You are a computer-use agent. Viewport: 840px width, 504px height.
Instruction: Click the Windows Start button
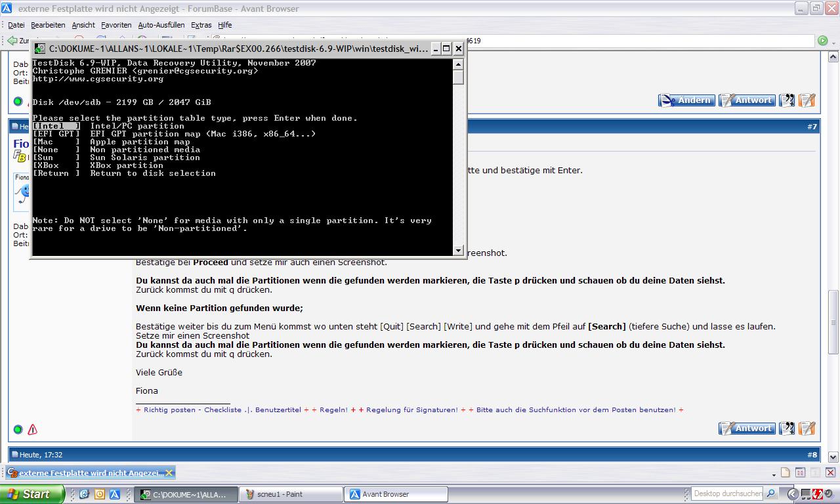point(31,494)
